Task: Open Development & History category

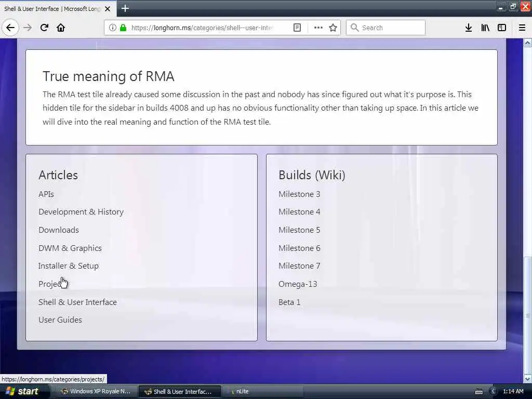Action: (81, 212)
